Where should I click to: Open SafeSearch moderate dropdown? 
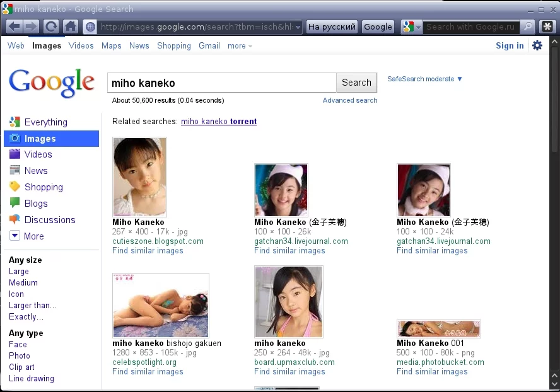click(424, 79)
